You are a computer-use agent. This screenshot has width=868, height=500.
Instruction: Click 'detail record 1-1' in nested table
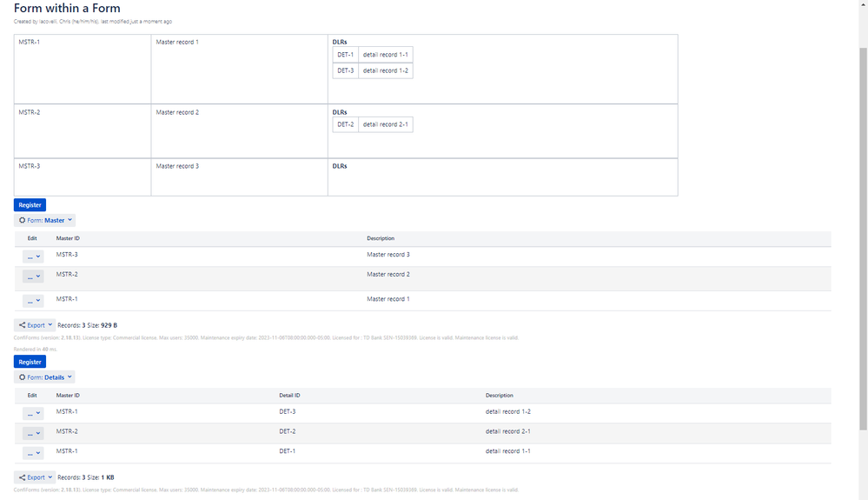385,55
